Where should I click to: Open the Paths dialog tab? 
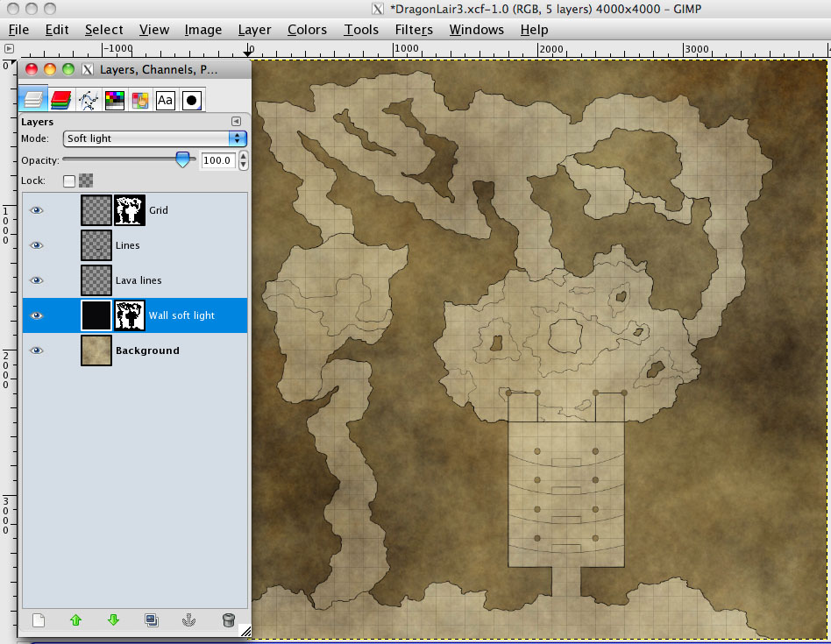click(87, 100)
